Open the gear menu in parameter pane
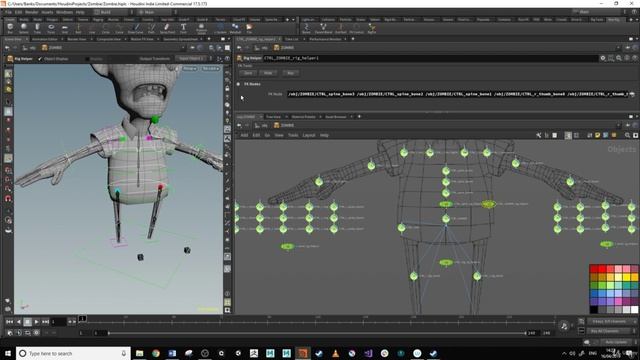This screenshot has width=640, height=360. click(x=603, y=58)
